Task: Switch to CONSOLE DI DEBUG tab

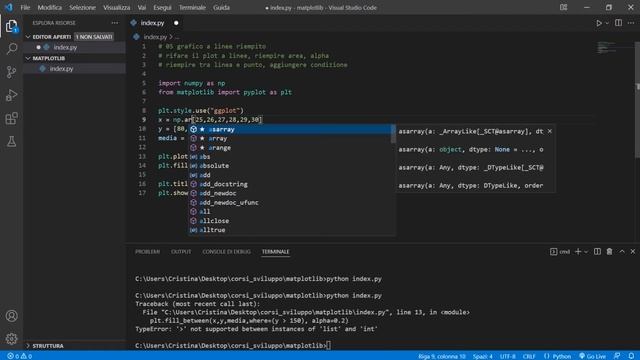Action: [227, 252]
